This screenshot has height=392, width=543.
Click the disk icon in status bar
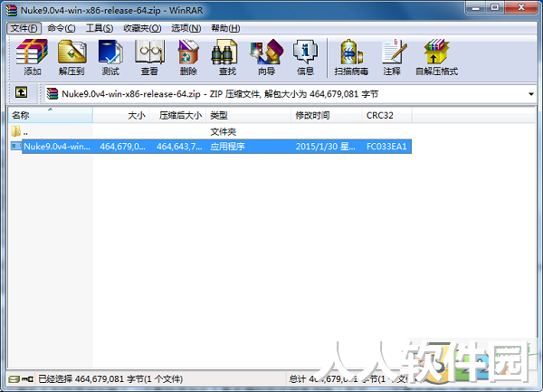point(14,378)
